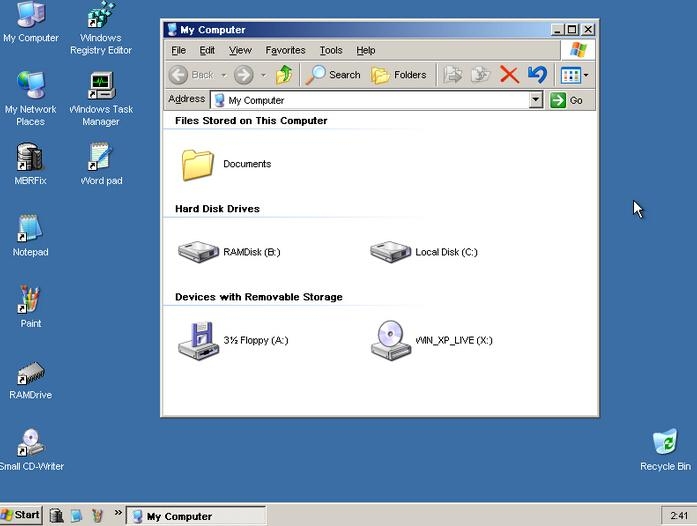
Task: Click 'Devices with Removable Storage' heading
Action: click(259, 297)
